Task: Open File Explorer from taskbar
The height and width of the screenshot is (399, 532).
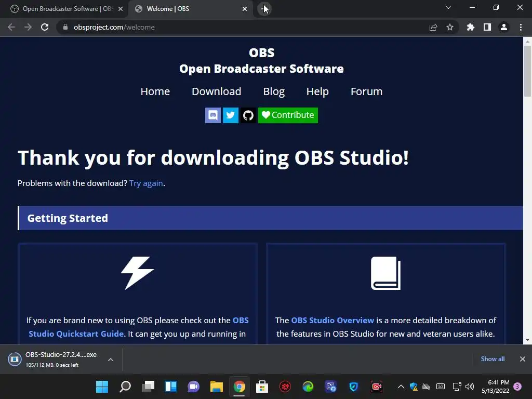Action: (x=217, y=387)
